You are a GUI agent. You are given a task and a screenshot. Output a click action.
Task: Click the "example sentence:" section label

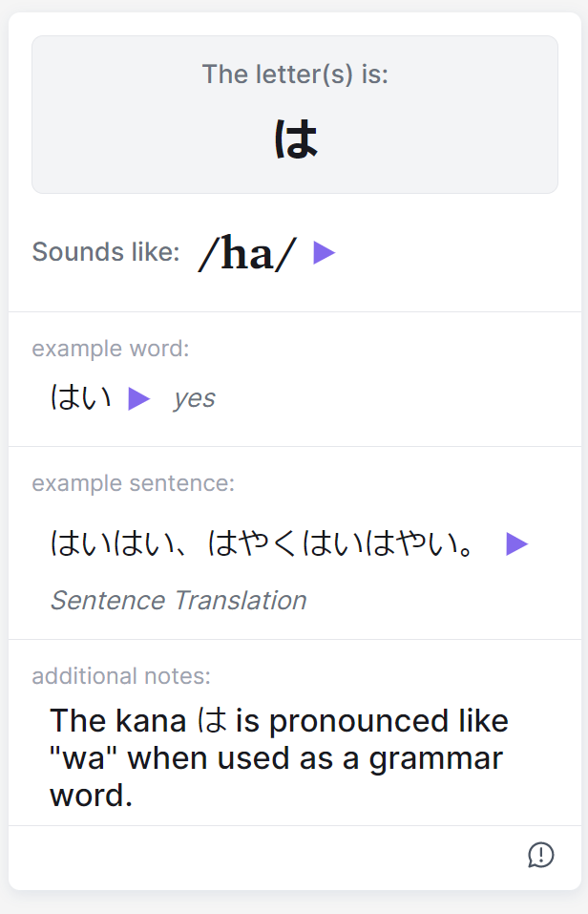click(x=134, y=483)
